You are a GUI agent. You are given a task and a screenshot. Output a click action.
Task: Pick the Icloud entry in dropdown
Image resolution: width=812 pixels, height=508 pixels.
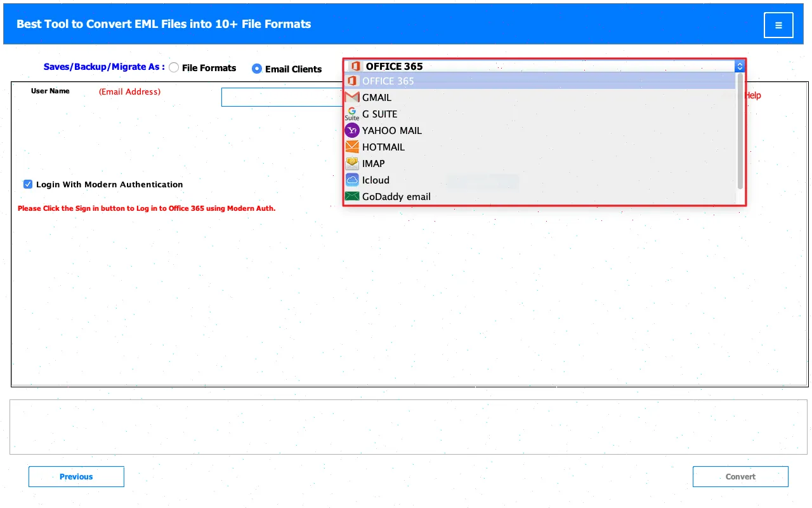coord(376,180)
